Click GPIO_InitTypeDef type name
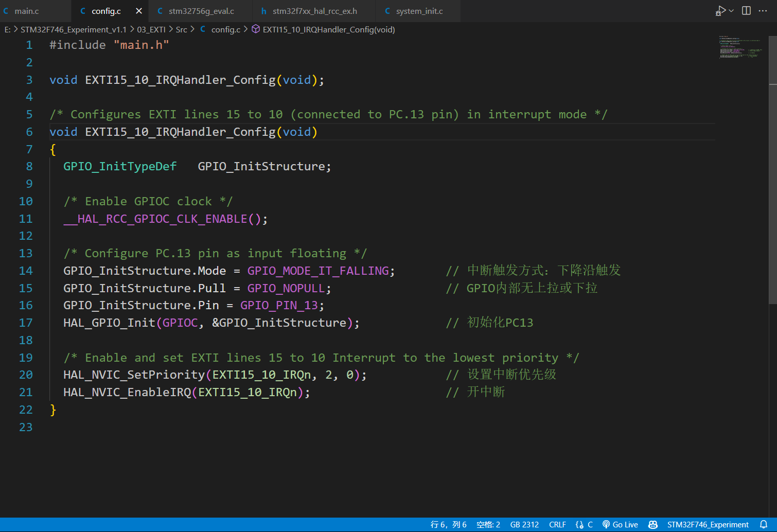Viewport: 777px width, 532px height. (x=120, y=167)
